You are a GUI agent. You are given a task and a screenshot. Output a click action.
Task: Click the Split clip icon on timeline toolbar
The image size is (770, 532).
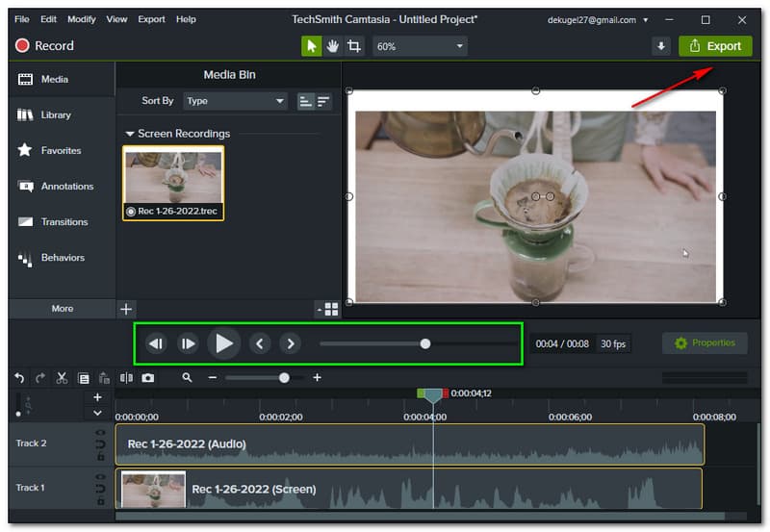[x=127, y=378]
